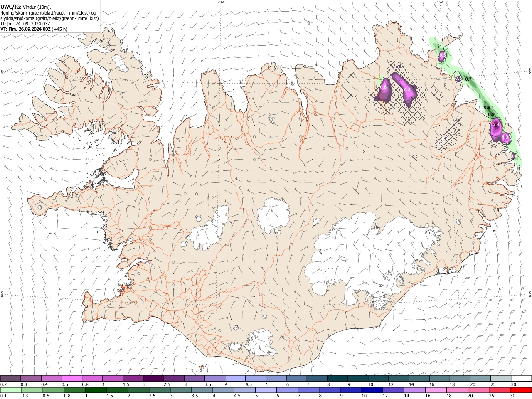
Task: Click the 0.7 rain value on the map
Action: point(468,79)
